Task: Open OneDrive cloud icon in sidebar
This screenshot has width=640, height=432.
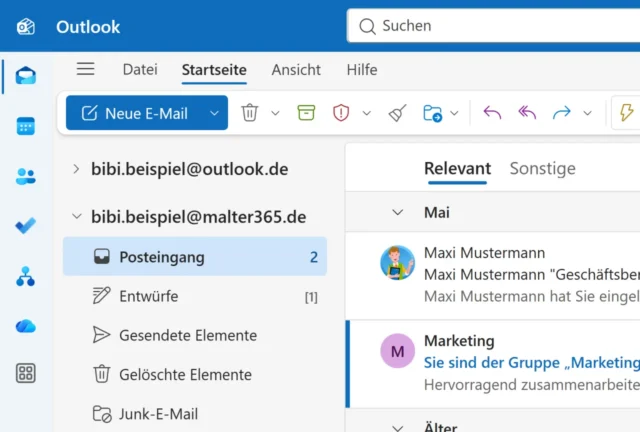Action: 26,326
